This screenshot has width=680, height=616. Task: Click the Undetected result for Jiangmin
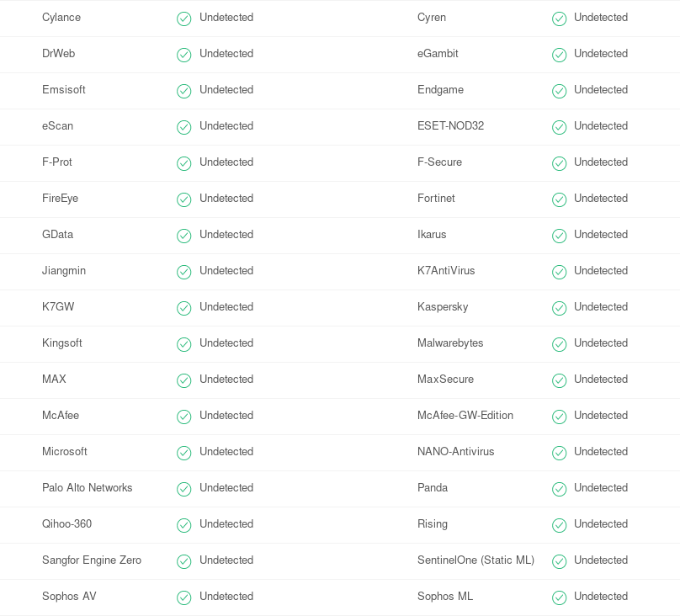[x=226, y=270]
